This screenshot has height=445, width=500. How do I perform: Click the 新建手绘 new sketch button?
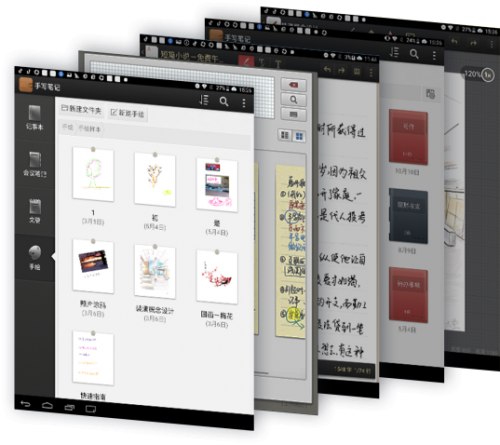(x=127, y=113)
